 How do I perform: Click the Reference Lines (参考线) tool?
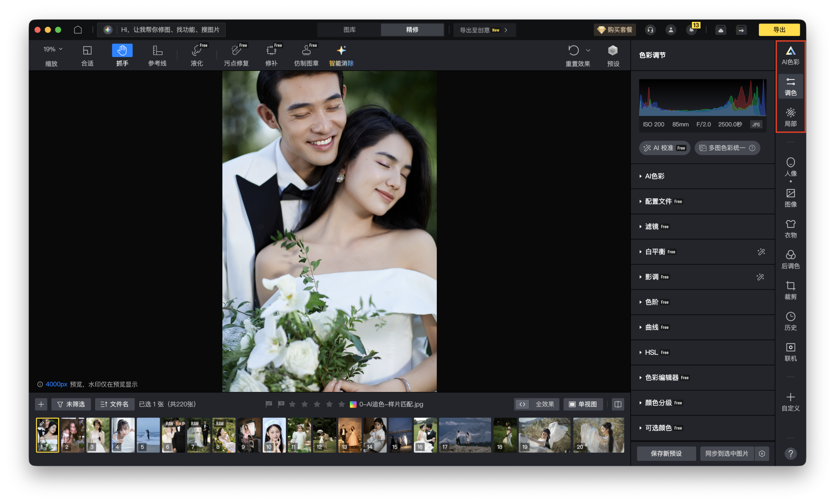point(157,55)
